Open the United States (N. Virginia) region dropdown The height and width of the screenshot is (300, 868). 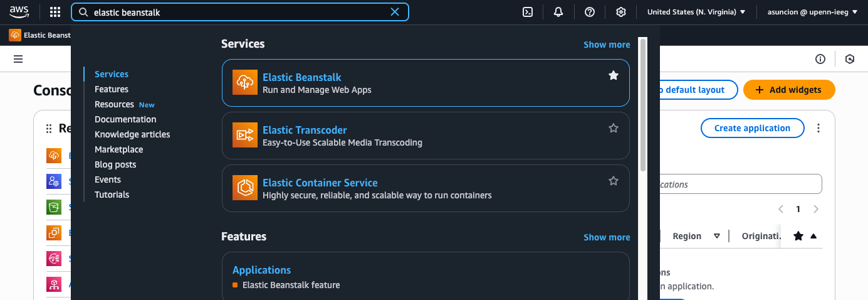(x=696, y=12)
